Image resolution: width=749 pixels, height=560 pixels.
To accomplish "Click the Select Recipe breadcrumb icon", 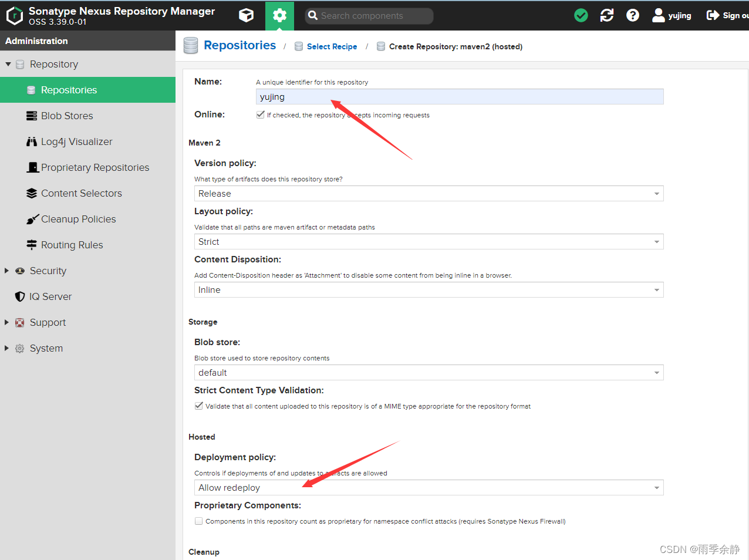I will coord(299,46).
